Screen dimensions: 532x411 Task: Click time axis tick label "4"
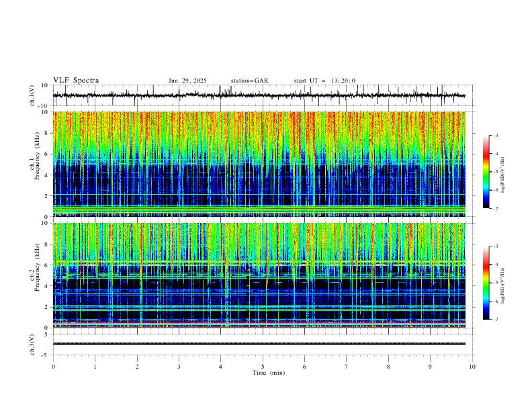(x=220, y=367)
